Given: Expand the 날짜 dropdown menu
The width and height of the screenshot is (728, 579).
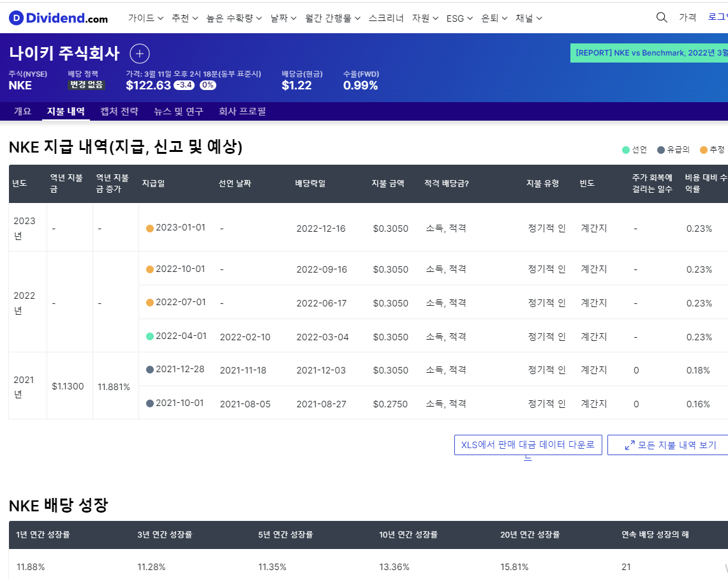Looking at the screenshot, I should [x=283, y=18].
